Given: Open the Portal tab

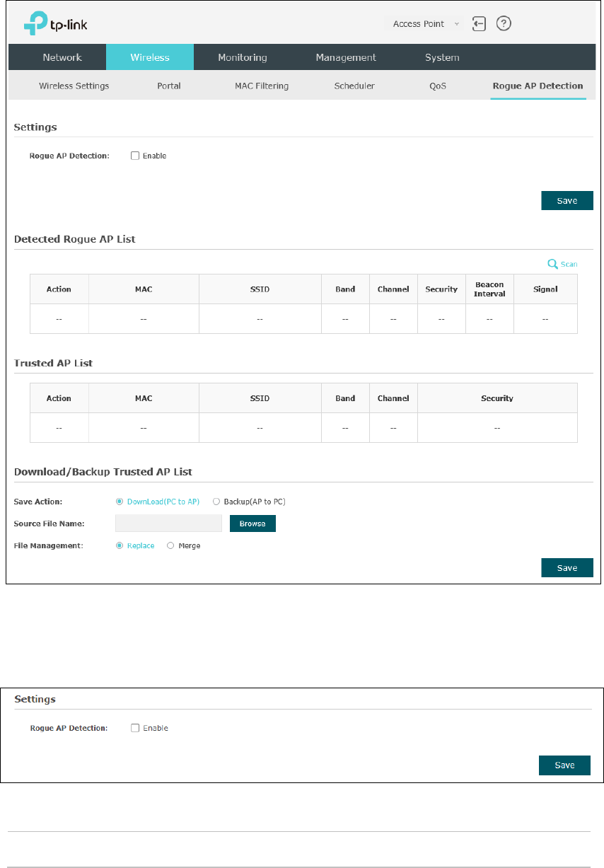Looking at the screenshot, I should coord(169,86).
